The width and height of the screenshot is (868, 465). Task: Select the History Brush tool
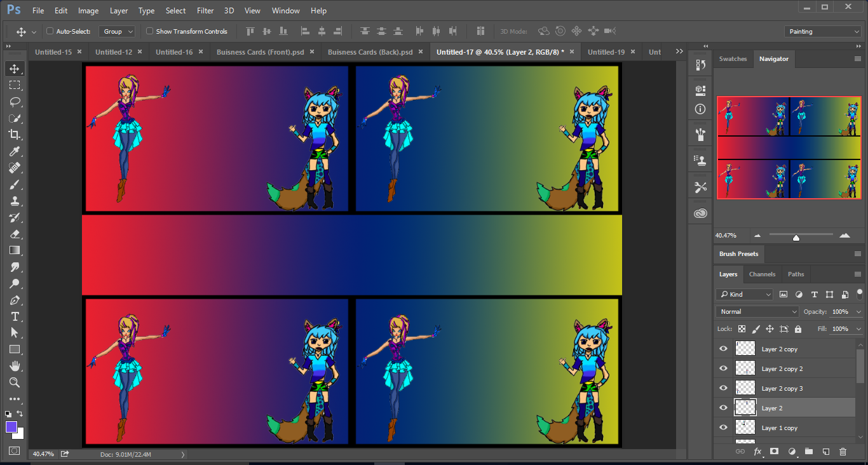pos(14,217)
